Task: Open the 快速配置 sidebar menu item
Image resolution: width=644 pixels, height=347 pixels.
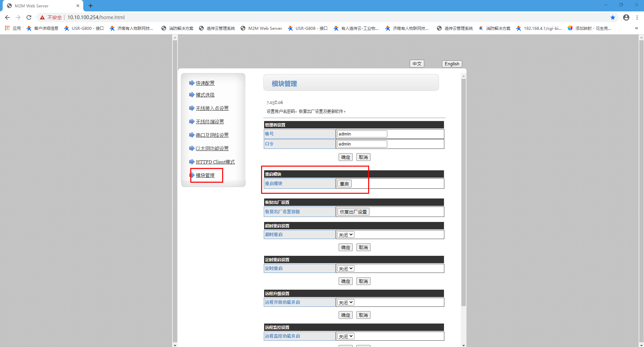Action: point(205,83)
